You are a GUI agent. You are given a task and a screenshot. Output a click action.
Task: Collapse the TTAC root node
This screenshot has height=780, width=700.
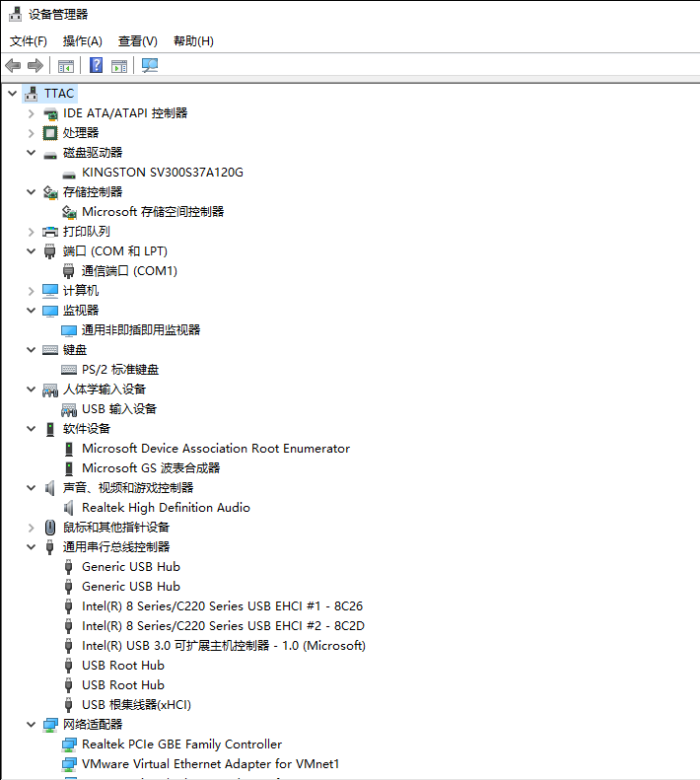point(13,94)
